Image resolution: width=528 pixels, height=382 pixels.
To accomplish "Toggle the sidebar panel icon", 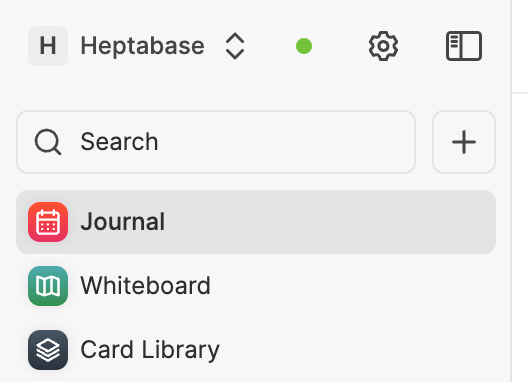I will coord(464,46).
